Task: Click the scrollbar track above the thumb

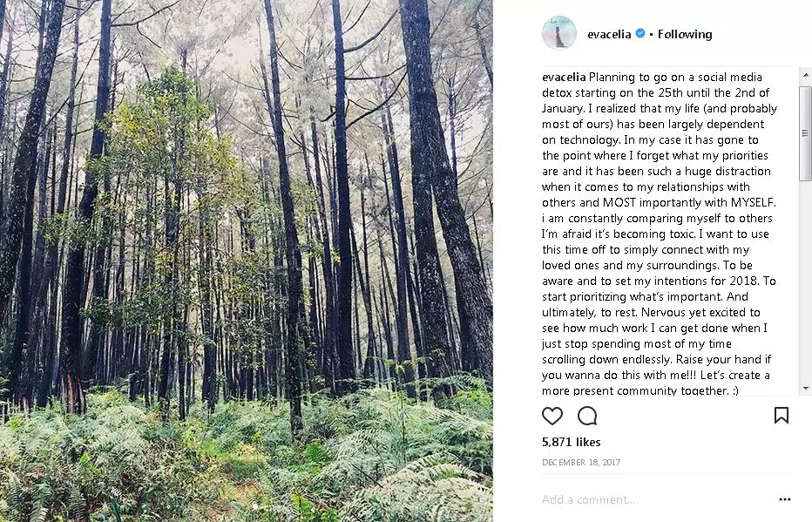Action: click(x=806, y=85)
